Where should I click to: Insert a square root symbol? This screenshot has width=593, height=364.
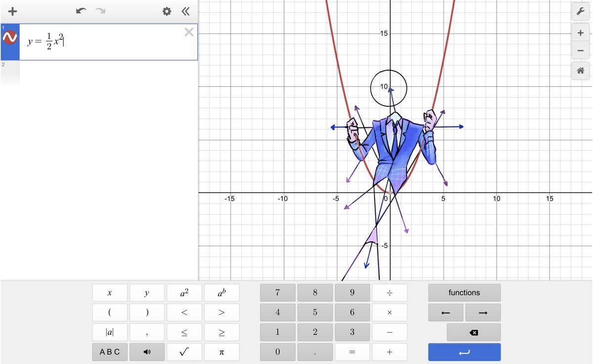point(184,352)
